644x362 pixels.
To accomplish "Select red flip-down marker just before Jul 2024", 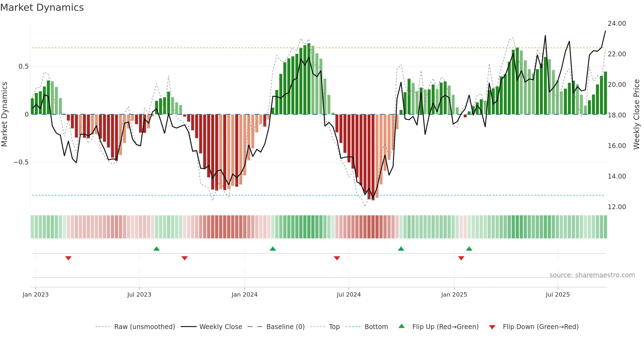I will click(337, 258).
